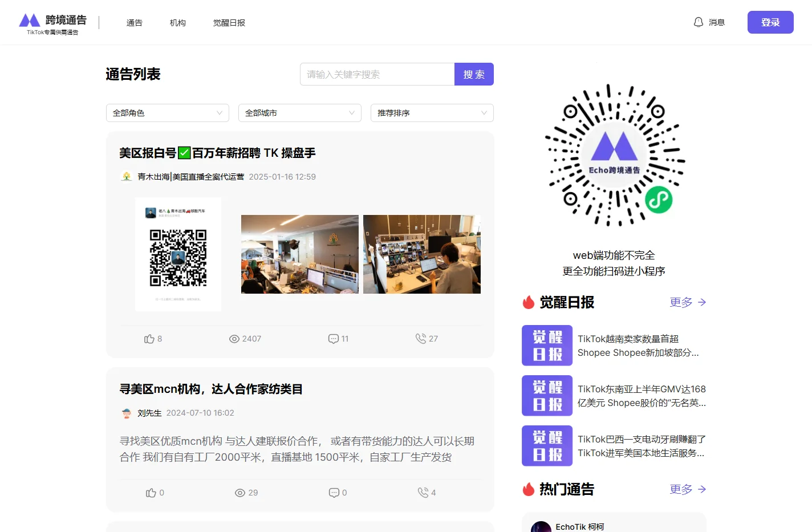The height and width of the screenshot is (532, 812).
Task: Click 更多 link next to 觉醒日报
Action: pyautogui.click(x=688, y=302)
